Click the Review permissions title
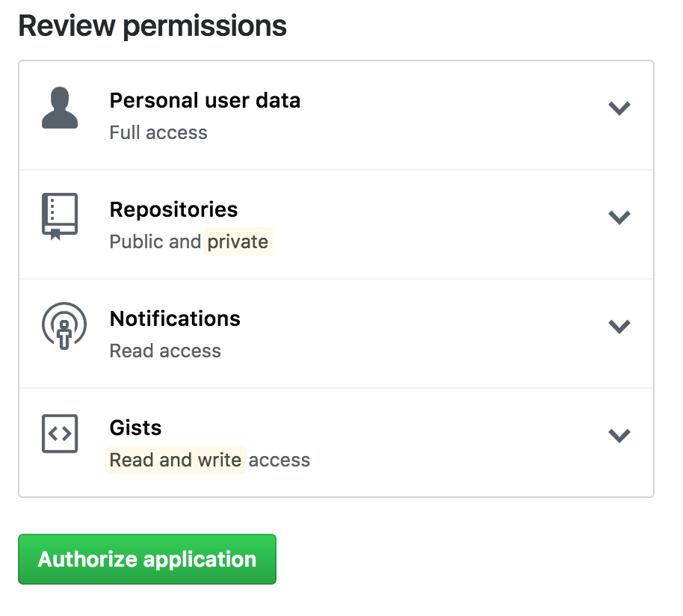 pyautogui.click(x=152, y=26)
